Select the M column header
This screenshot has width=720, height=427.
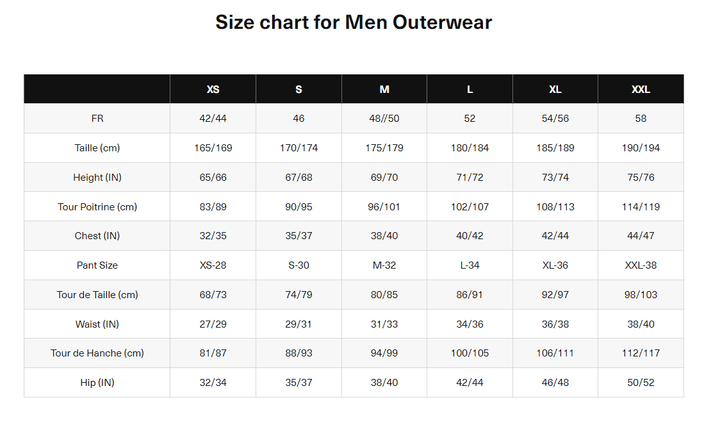point(384,89)
